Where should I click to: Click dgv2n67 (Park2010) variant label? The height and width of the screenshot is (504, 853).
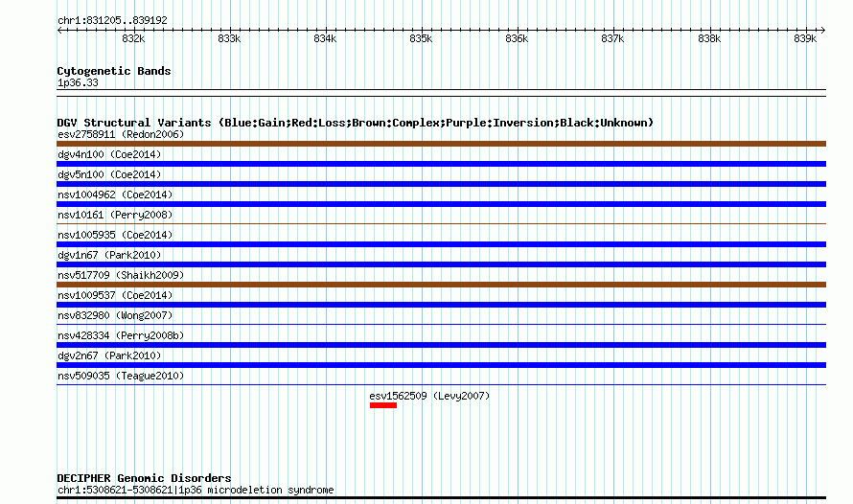pos(109,355)
